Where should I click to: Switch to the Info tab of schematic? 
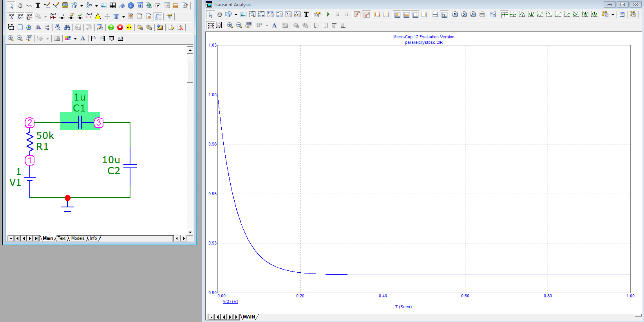tap(93, 238)
